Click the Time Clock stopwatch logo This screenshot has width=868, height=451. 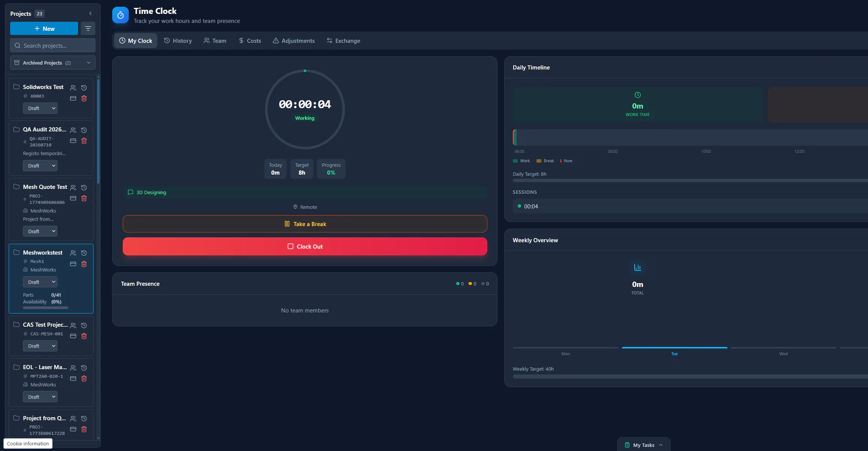tap(120, 15)
